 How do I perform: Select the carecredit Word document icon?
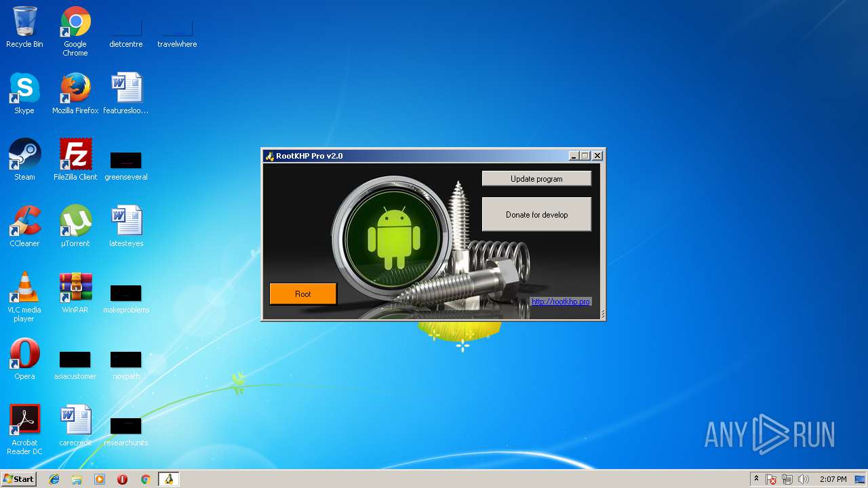click(75, 426)
